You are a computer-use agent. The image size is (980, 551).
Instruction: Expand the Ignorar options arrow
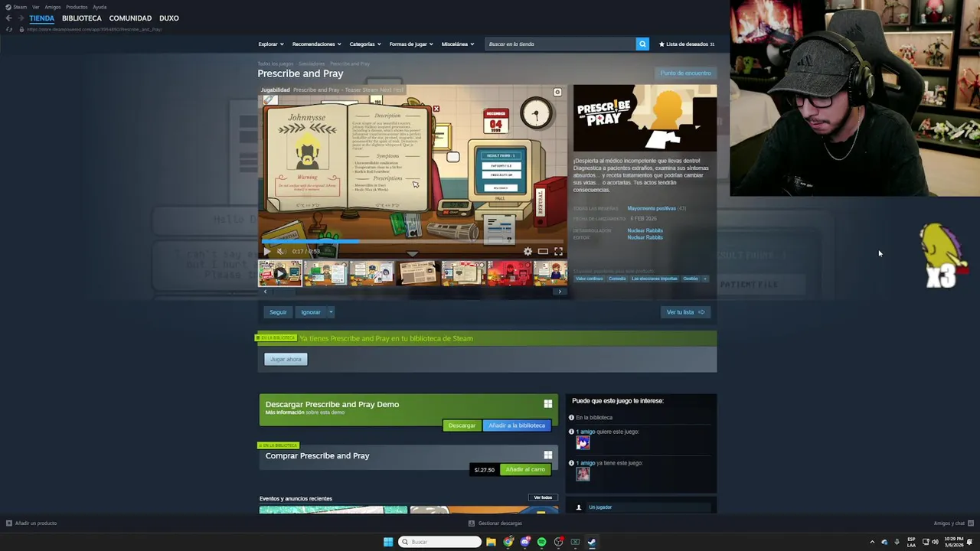(x=331, y=312)
